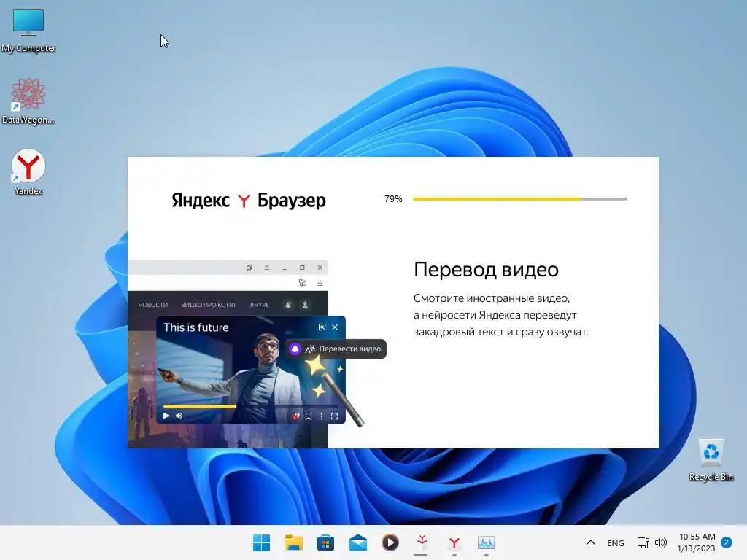
Task: Select the Recycle Bin icon
Action: (711, 459)
